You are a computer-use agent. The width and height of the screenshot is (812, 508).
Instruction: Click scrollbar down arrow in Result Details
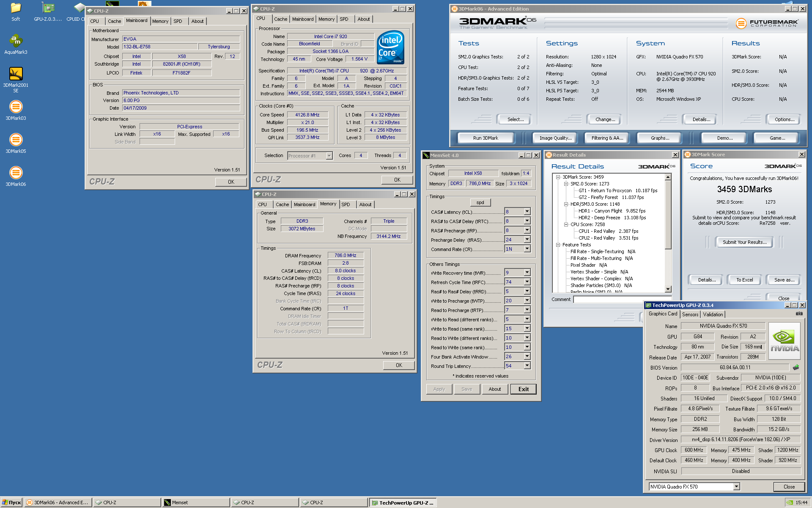pos(668,289)
